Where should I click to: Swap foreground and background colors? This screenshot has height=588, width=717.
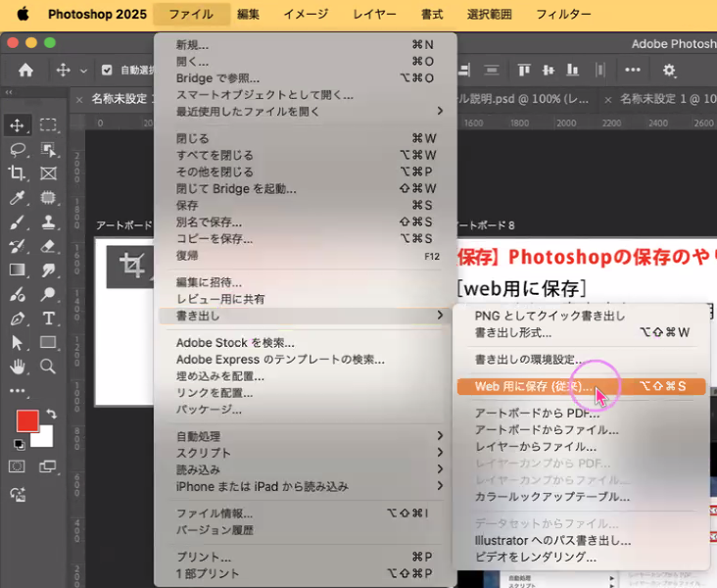point(51,415)
